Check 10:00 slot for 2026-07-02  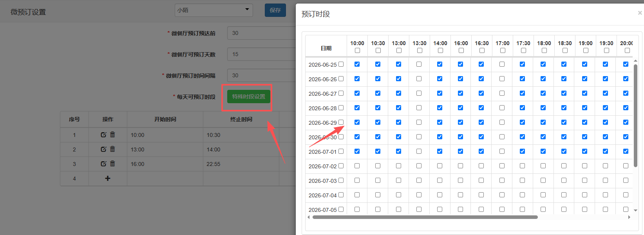(357, 166)
